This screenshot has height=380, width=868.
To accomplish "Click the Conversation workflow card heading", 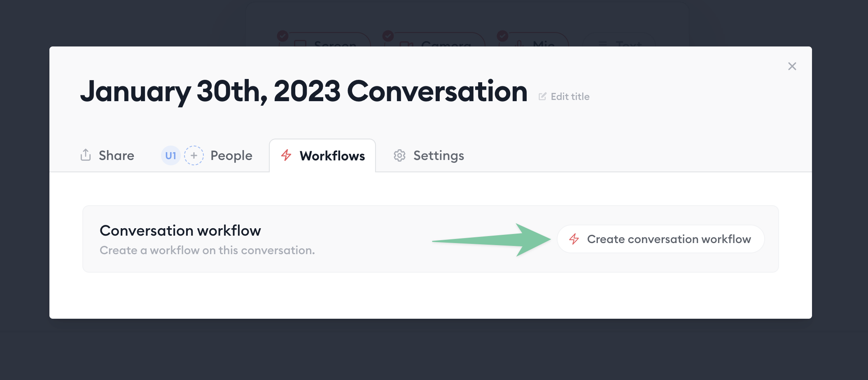I will tap(180, 231).
